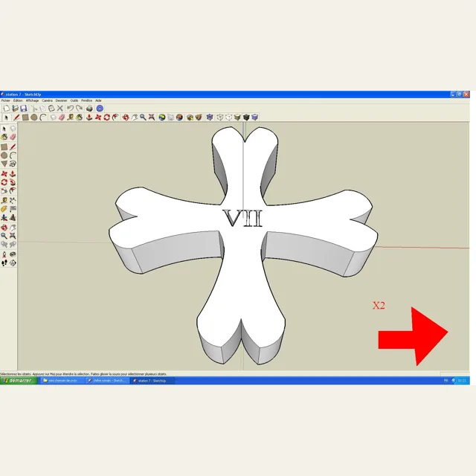476x476 pixels.
Task: Click the Paste clipboard icon
Action: pyautogui.click(x=51, y=109)
